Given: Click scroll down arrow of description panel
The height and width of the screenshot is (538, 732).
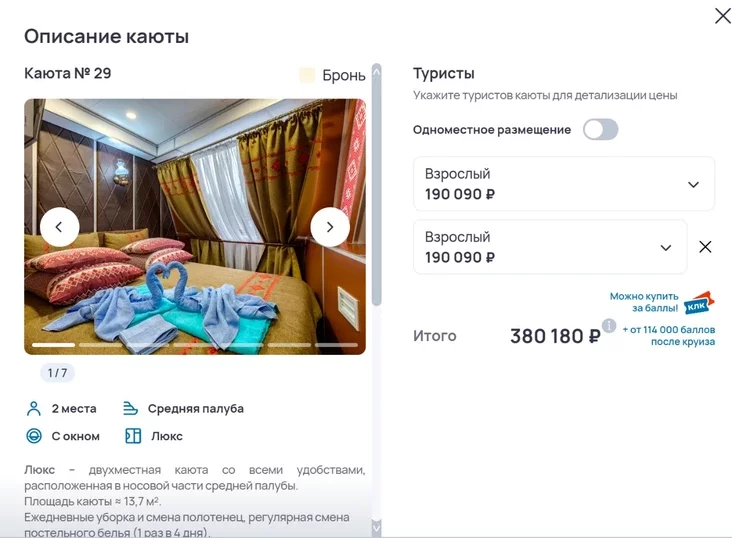Looking at the screenshot, I should pyautogui.click(x=376, y=528).
